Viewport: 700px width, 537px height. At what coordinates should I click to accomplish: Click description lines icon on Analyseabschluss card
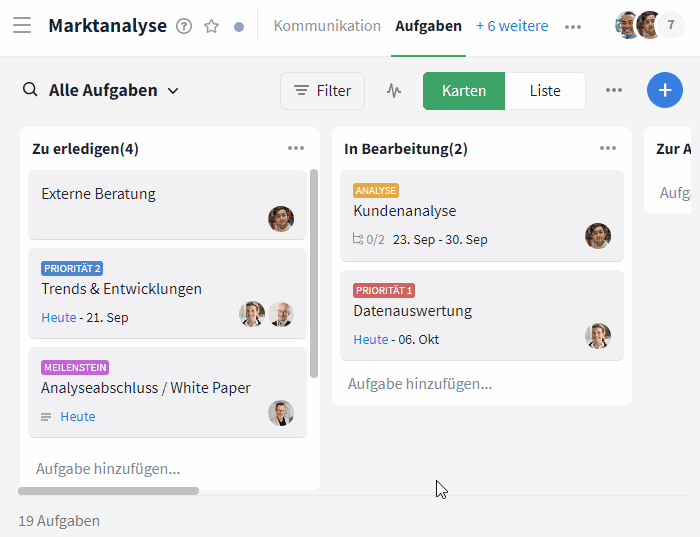coord(46,417)
